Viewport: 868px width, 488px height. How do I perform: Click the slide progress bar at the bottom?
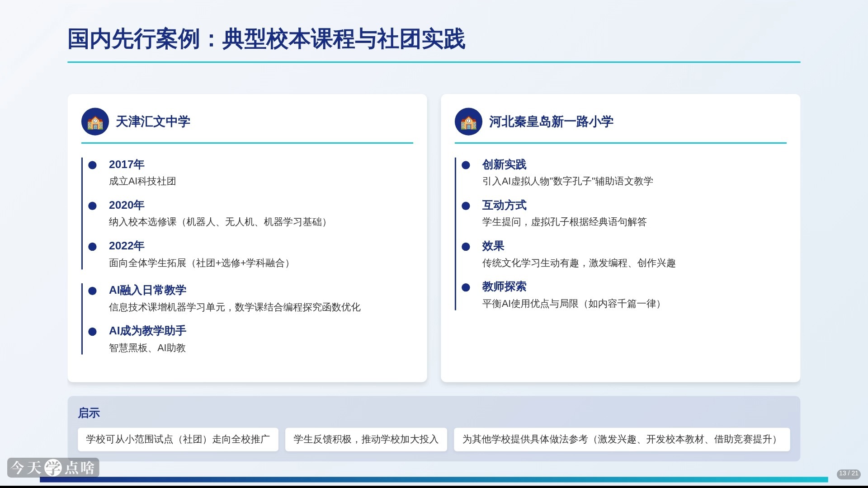[434, 479]
